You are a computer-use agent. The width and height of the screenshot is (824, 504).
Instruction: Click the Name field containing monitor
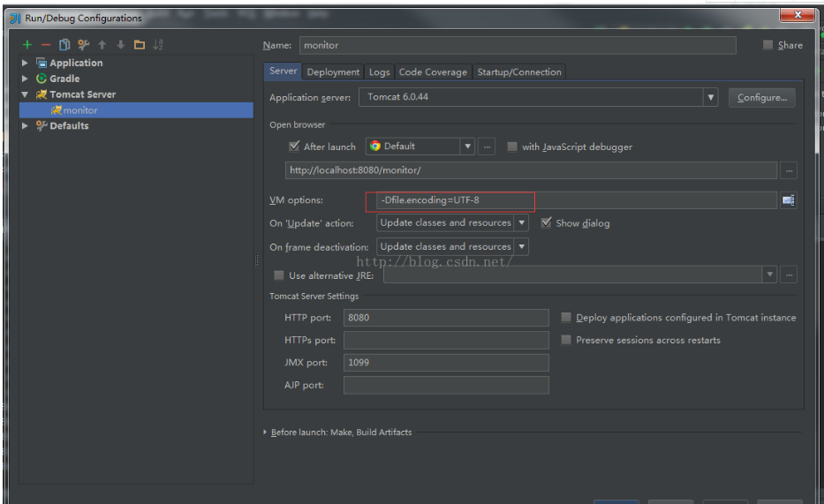coord(518,45)
